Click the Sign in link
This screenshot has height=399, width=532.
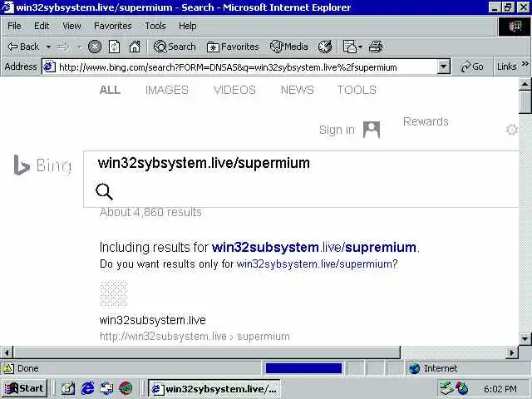pos(337,130)
